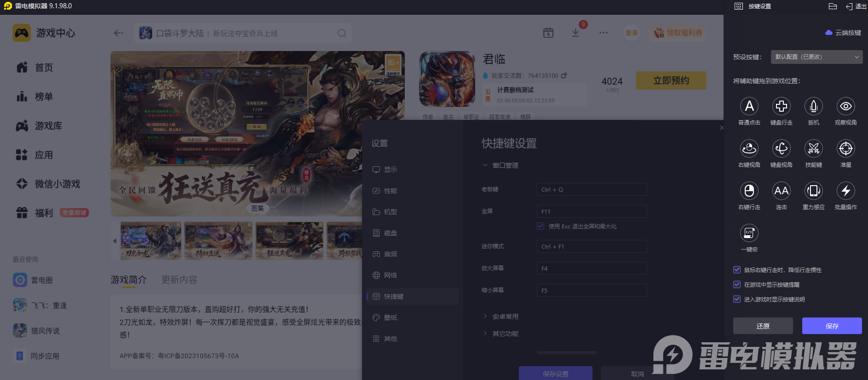Open the 预设按键 默认配置 dropdown
This screenshot has width=868, height=380.
[x=816, y=57]
